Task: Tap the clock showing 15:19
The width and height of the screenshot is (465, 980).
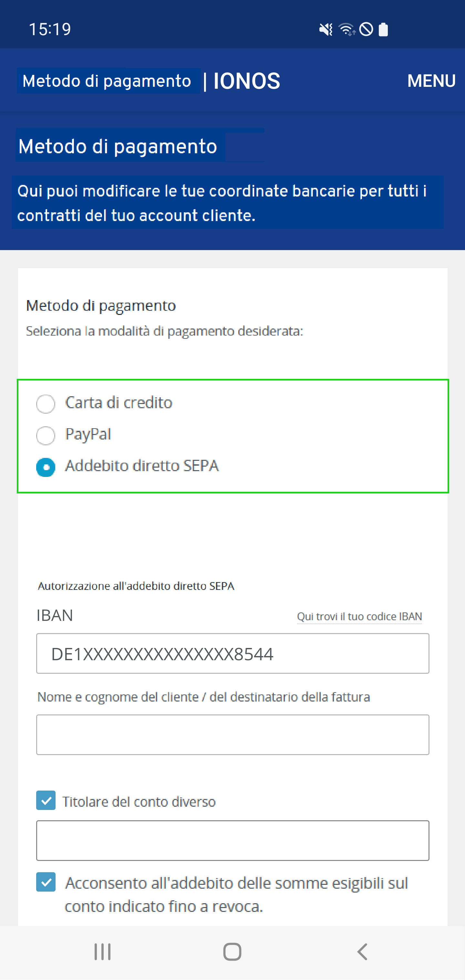Action: tap(50, 29)
